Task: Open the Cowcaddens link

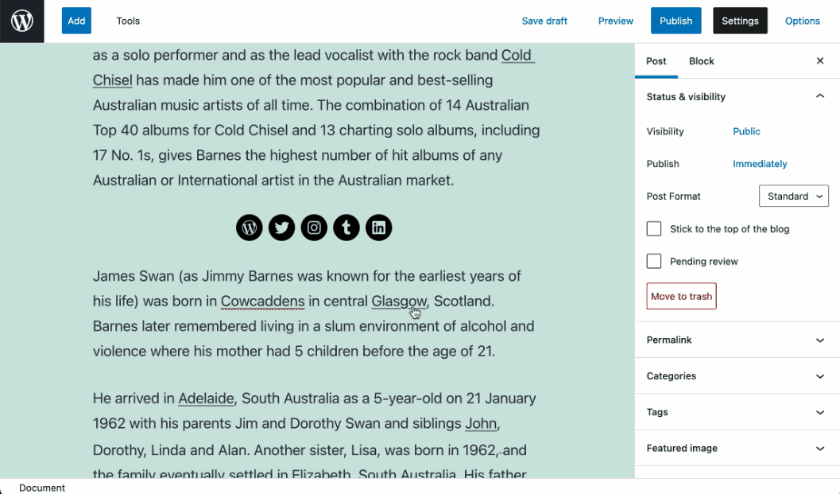Action: click(262, 301)
